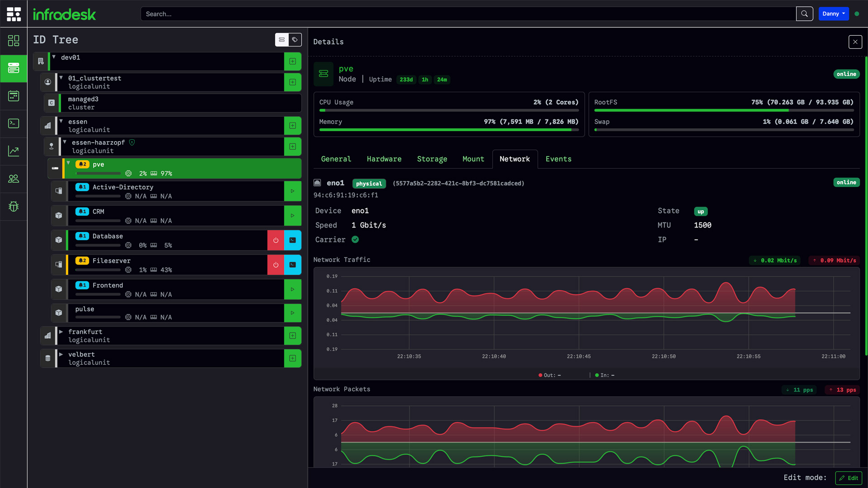Viewport: 868px width, 488px height.
Task: Start the Frontend VM with play button
Action: click(292, 289)
